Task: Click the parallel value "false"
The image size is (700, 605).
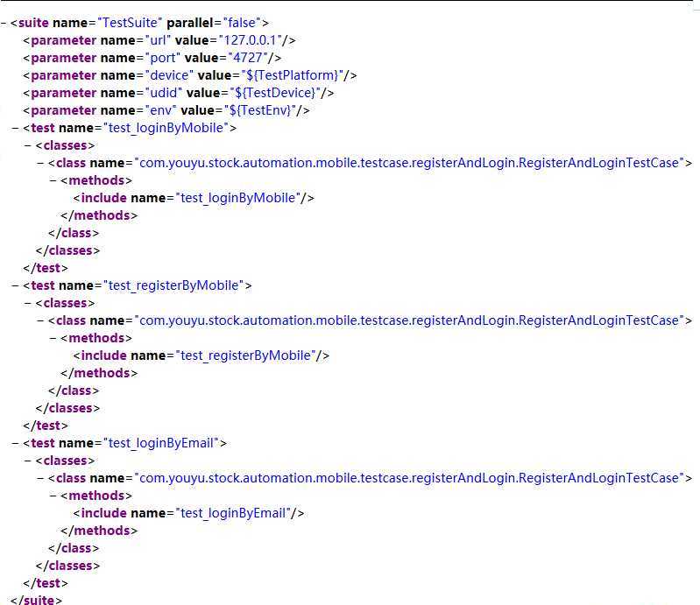Action: tap(242, 23)
